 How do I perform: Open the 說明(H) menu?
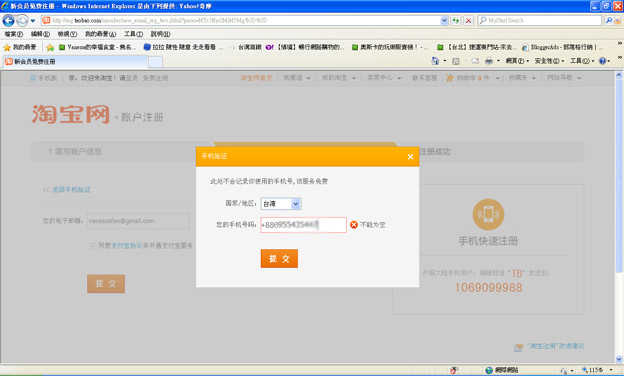pos(160,34)
